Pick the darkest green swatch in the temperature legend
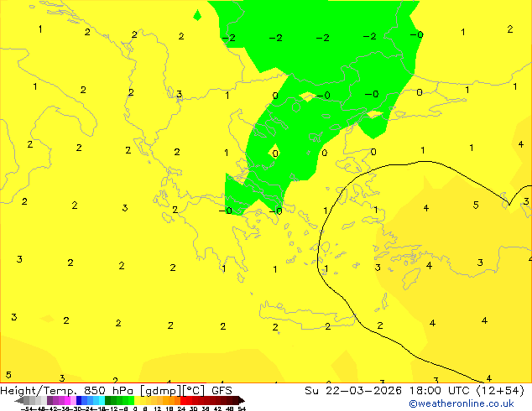This screenshot has height=411, width=532. click(x=107, y=400)
